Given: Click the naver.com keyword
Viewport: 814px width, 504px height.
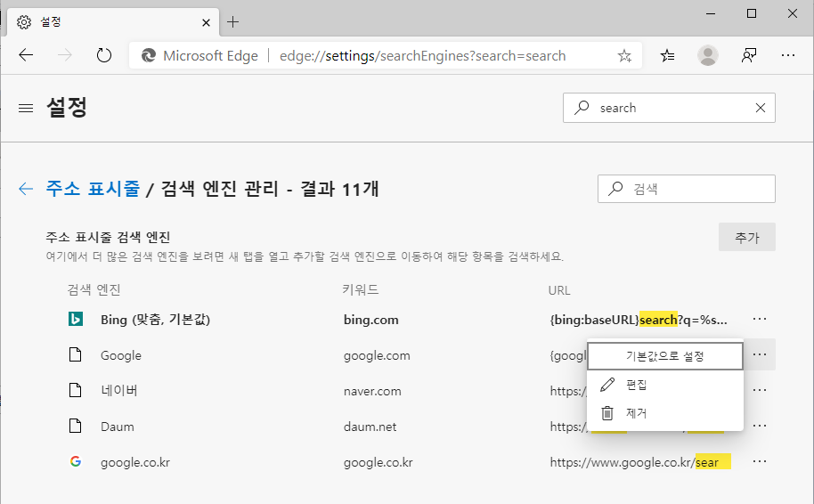Looking at the screenshot, I should coord(372,392).
